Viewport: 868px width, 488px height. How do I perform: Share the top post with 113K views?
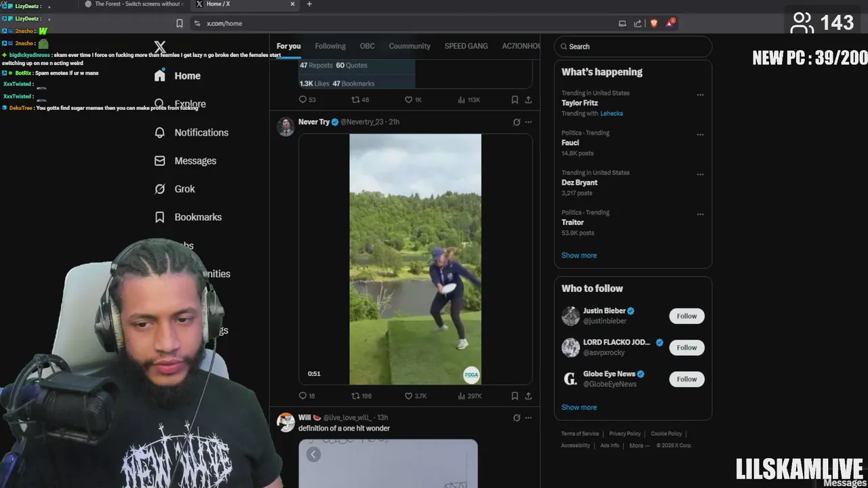point(528,100)
